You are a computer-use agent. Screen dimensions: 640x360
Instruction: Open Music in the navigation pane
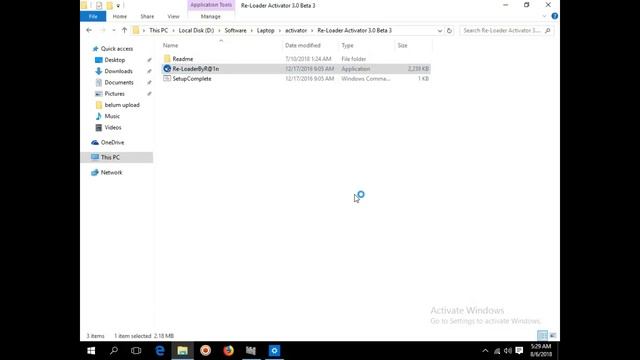pyautogui.click(x=112, y=116)
